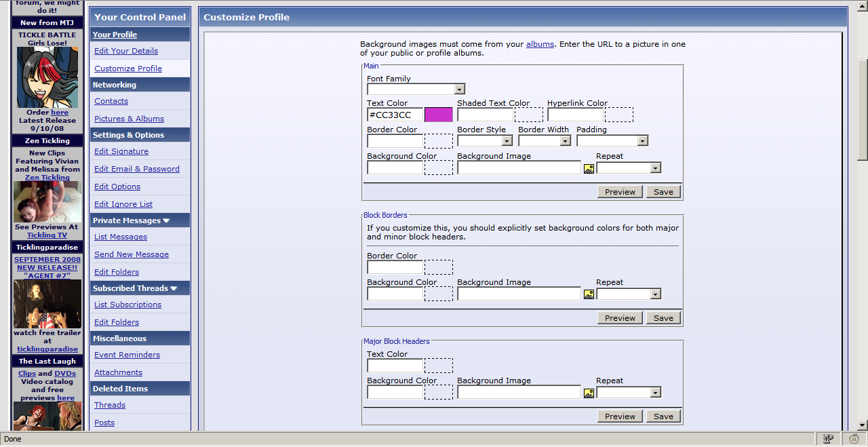
Task: Open the Font Family dropdown
Action: click(x=459, y=89)
